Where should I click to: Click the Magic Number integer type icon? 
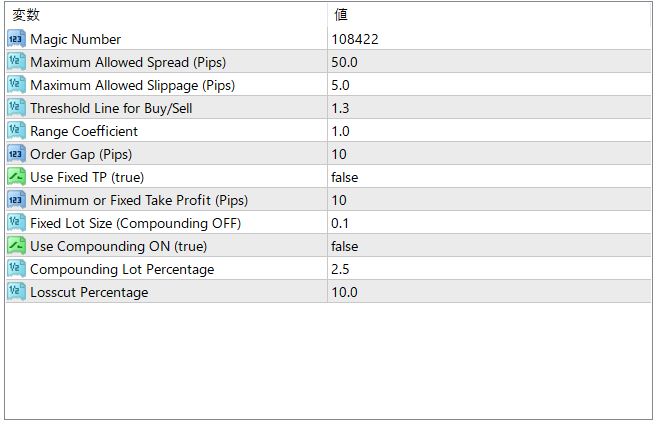tap(16, 39)
